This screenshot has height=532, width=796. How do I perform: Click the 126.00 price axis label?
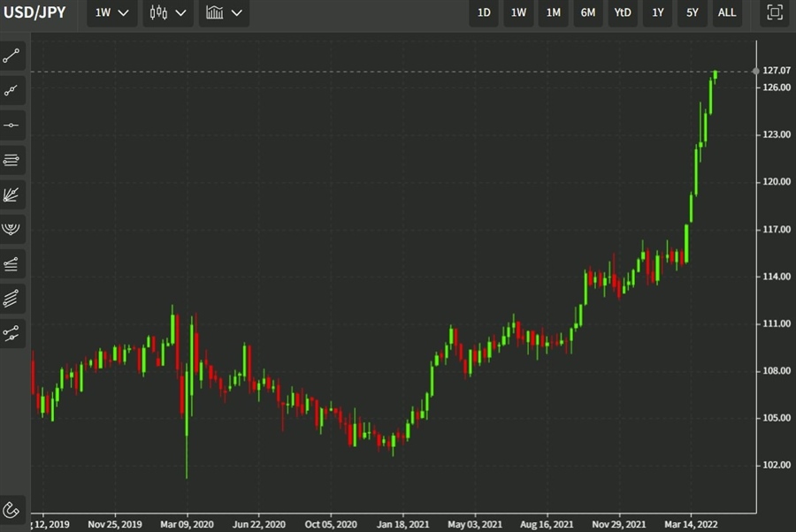click(777, 87)
